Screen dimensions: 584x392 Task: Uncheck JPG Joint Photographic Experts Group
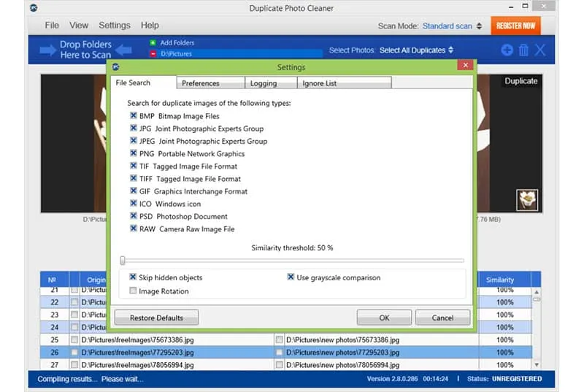[133, 128]
